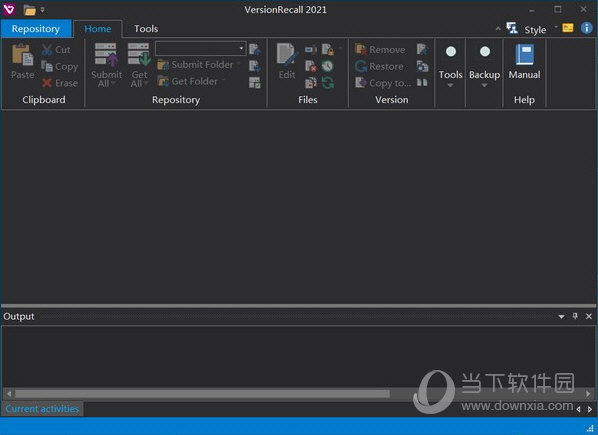Click the Copy button in Clipboard group
The width and height of the screenshot is (598, 435).
pyautogui.click(x=59, y=66)
